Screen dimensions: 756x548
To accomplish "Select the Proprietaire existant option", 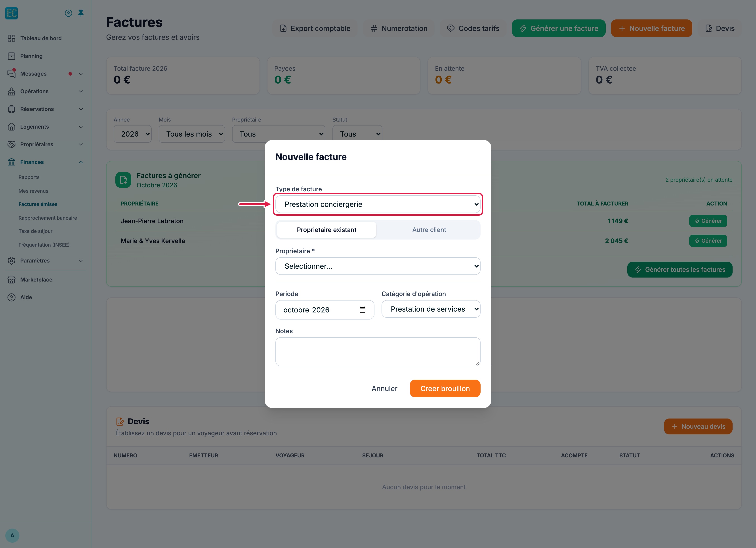I will 327,230.
